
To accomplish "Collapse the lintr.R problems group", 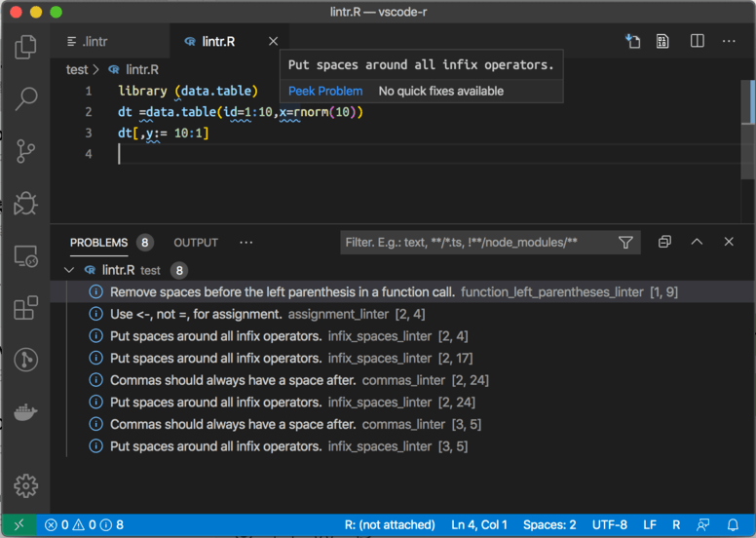I will click(x=69, y=270).
